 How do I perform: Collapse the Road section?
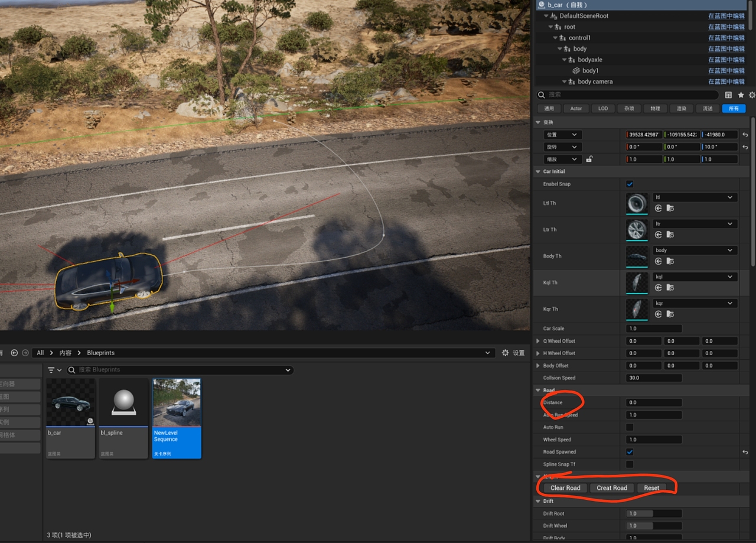tap(537, 390)
